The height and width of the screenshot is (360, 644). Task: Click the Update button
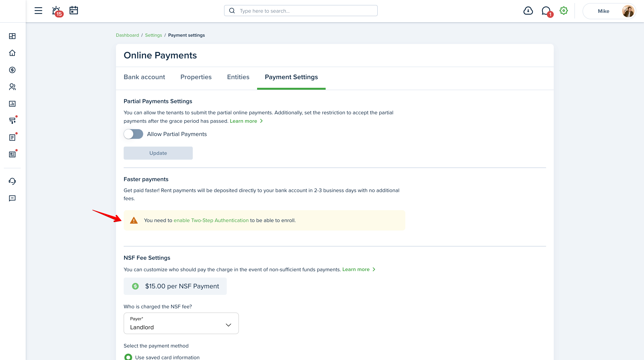pos(158,153)
